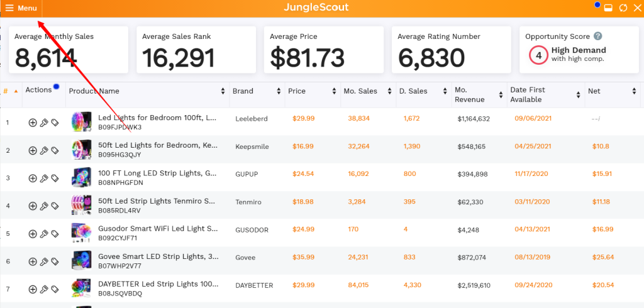Click the JungleScout title logo
This screenshot has height=308, width=644.
click(316, 8)
